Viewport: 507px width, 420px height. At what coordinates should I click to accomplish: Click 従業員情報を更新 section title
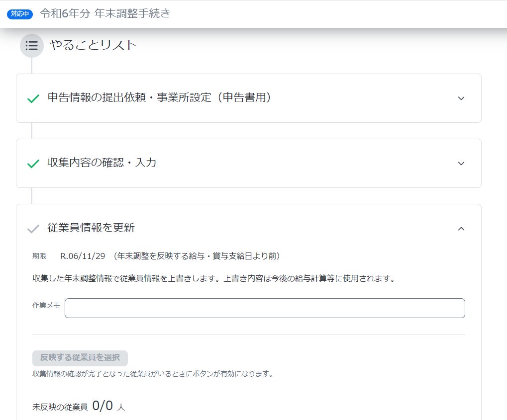(x=91, y=228)
